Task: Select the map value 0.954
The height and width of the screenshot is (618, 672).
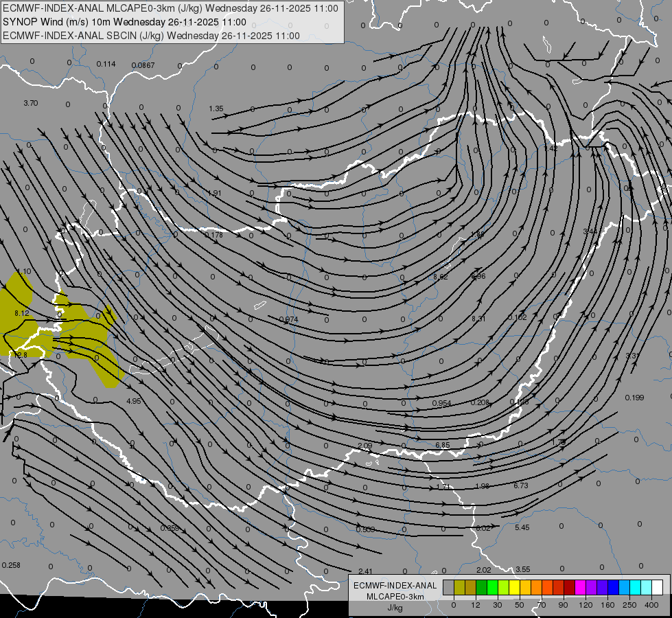Action: [x=441, y=403]
